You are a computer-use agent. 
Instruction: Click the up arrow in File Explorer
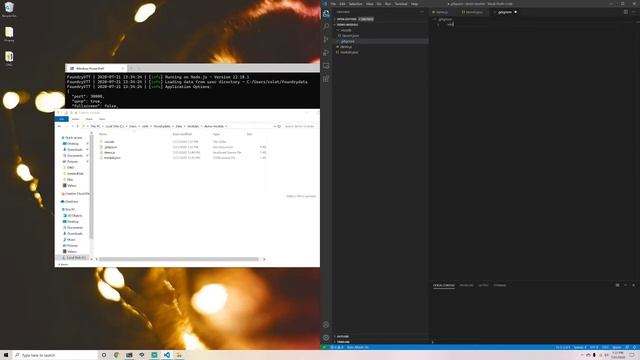point(78,127)
